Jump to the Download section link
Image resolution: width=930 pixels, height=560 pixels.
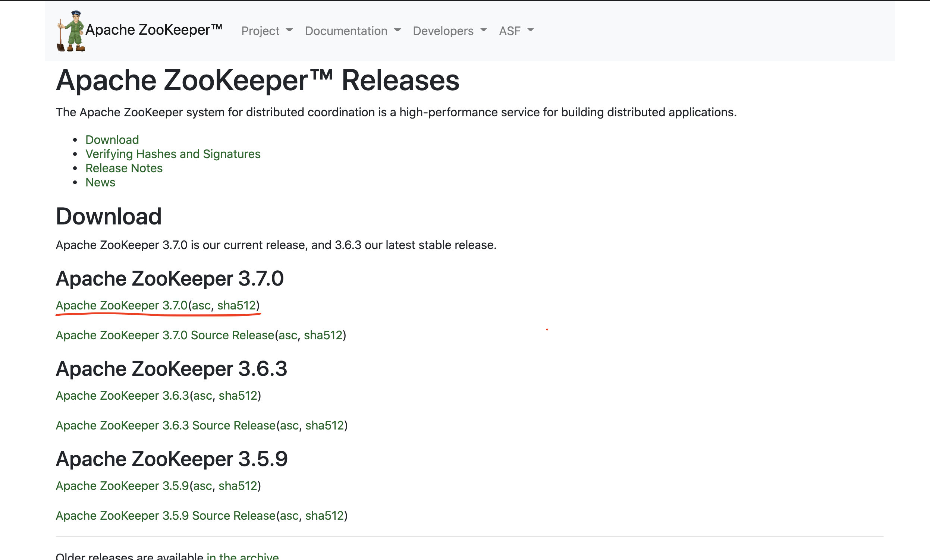coord(112,139)
